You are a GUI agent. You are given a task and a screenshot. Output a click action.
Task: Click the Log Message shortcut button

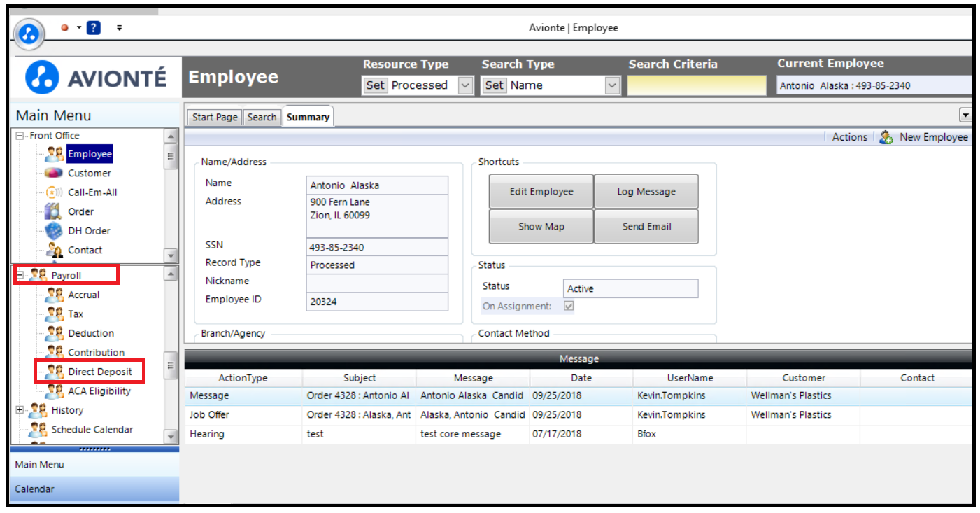coord(646,192)
